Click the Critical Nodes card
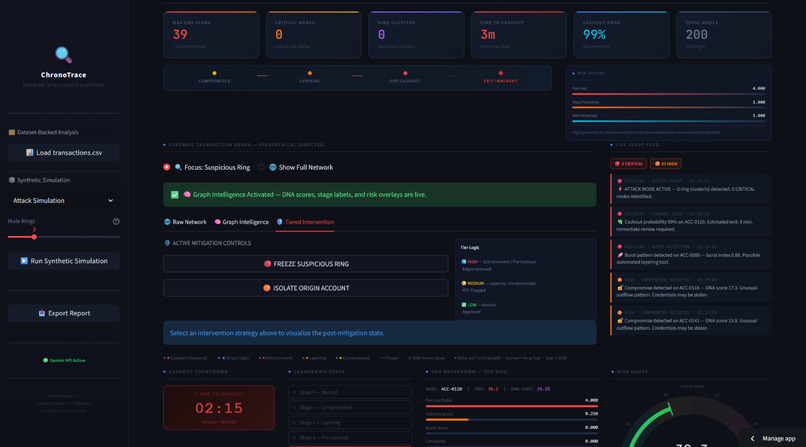This screenshot has width=806, height=447. point(314,34)
